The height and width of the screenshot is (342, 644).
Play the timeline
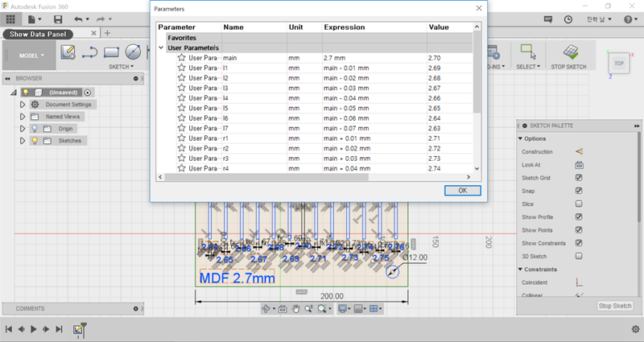[34, 329]
